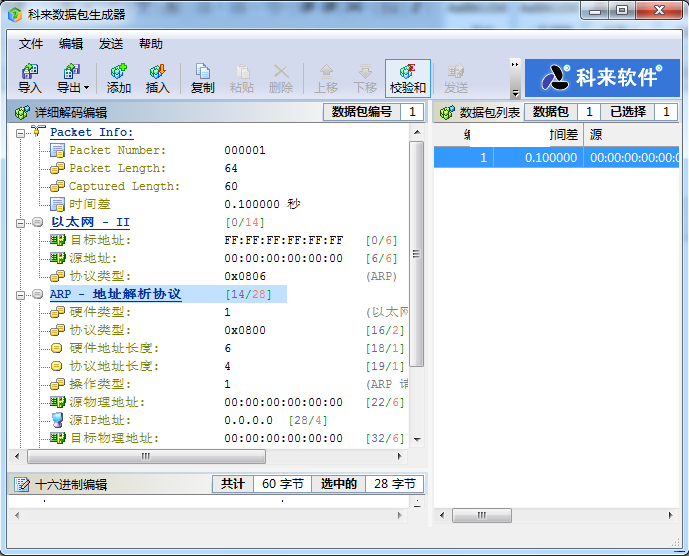Click the 十六进制编辑 panel icon
The image size is (689, 556).
22,484
